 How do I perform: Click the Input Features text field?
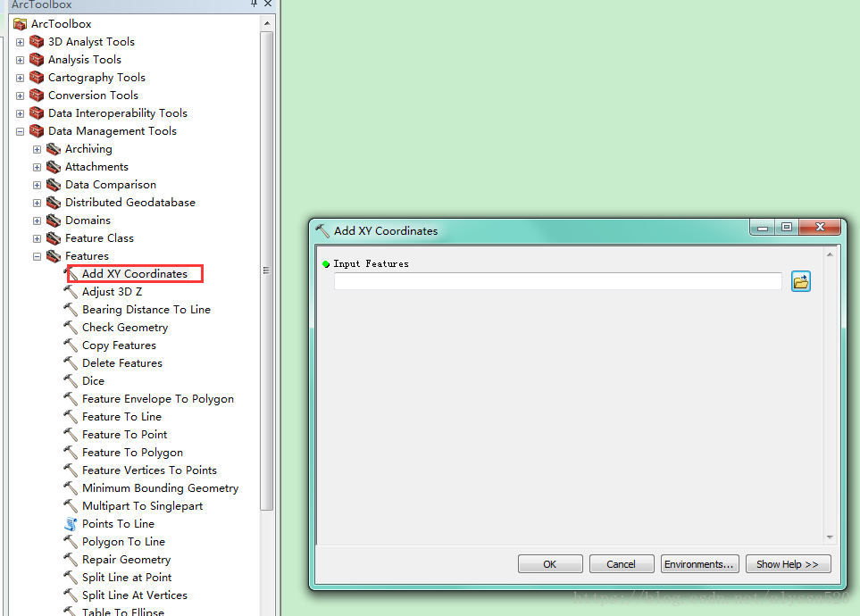click(x=558, y=281)
